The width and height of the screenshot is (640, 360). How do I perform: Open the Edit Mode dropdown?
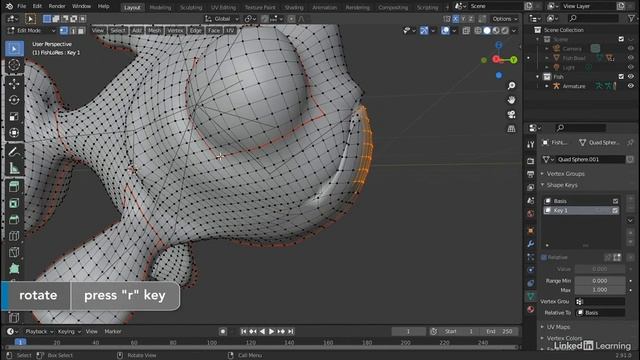pos(31,31)
